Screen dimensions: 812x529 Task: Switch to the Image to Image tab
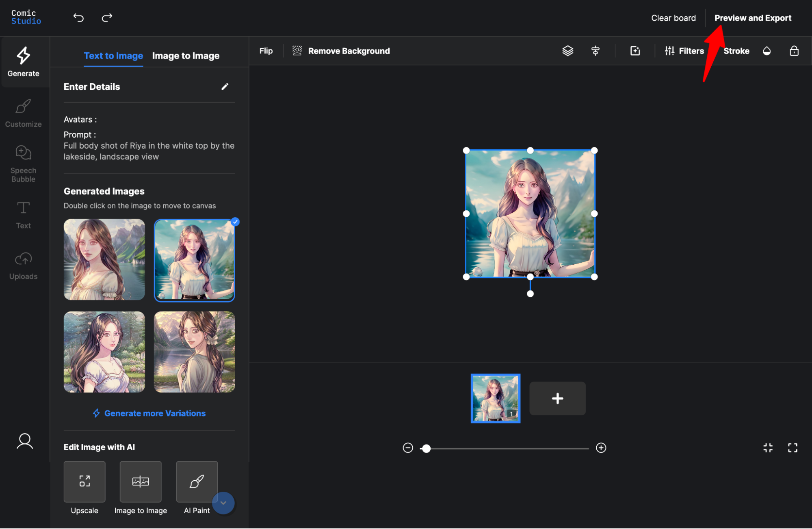[x=186, y=56]
